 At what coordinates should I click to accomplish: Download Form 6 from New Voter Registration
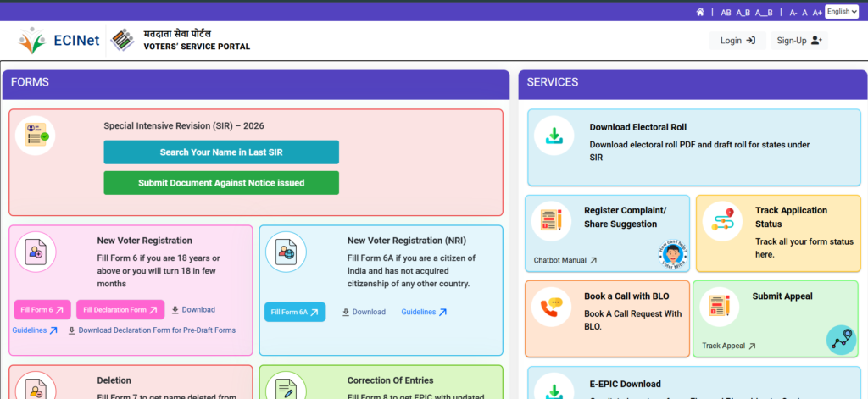coord(192,310)
